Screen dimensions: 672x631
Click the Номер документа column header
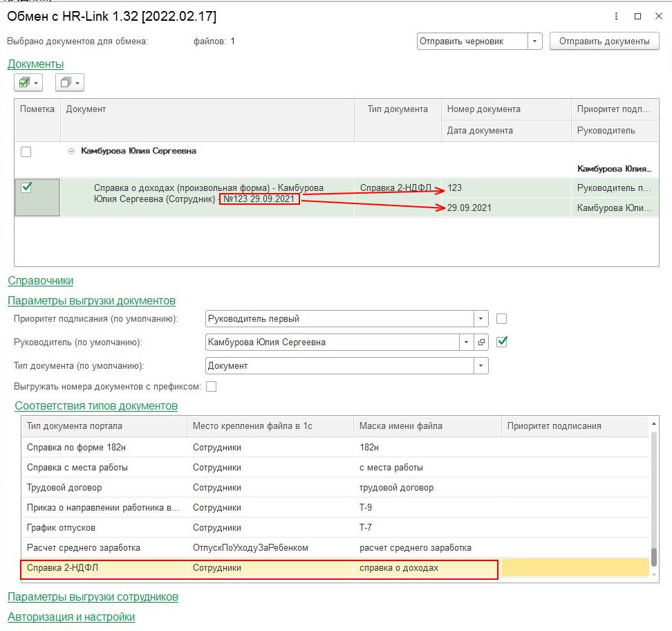(x=506, y=109)
